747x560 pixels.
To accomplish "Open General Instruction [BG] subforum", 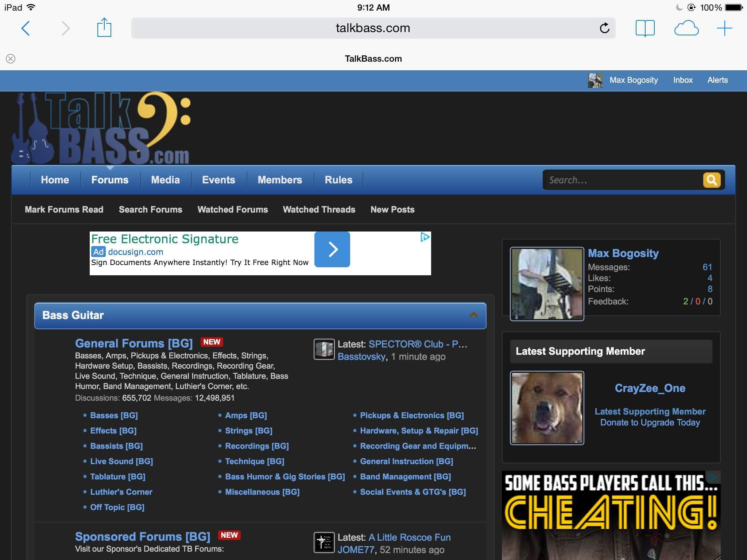I will point(406,461).
